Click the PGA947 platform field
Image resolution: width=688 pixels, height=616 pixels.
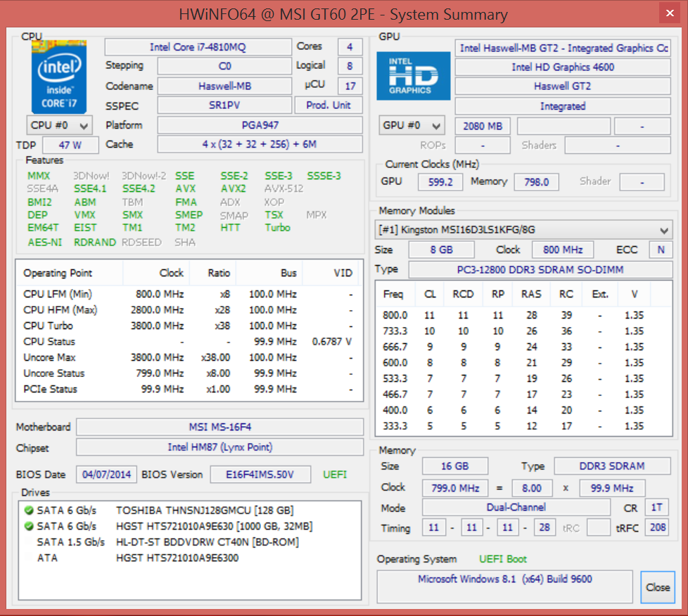(260, 125)
